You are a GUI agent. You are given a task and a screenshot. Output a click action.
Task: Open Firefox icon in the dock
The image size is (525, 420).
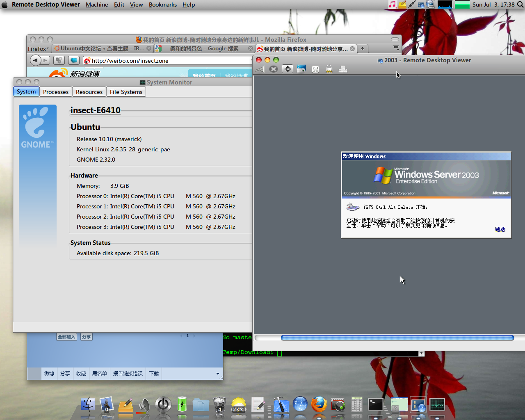point(319,404)
